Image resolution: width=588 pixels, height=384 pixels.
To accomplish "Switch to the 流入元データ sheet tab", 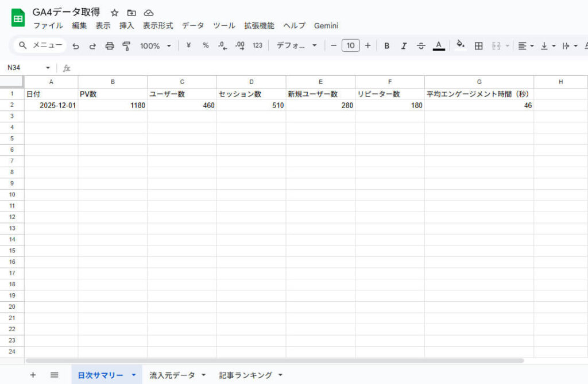I will [x=172, y=374].
